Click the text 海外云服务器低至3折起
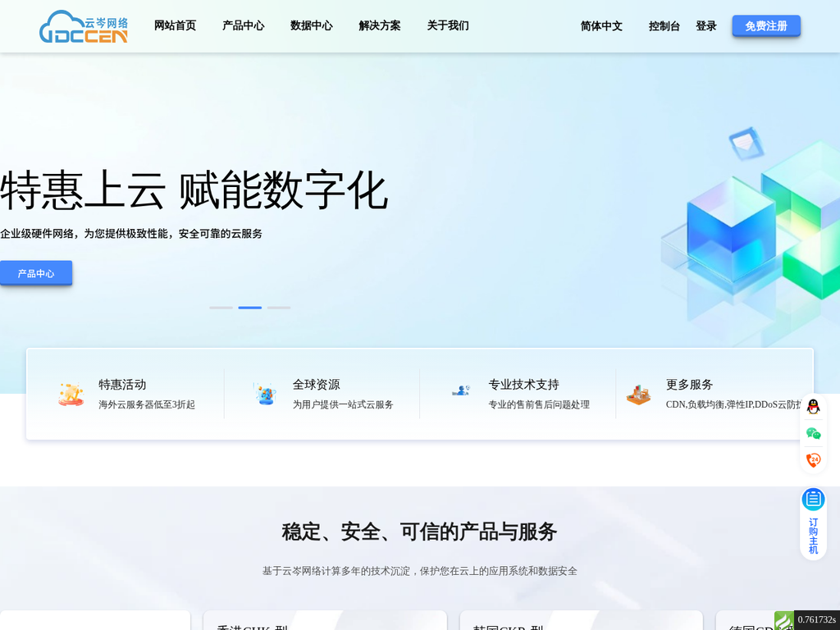The width and height of the screenshot is (840, 630). tap(147, 404)
